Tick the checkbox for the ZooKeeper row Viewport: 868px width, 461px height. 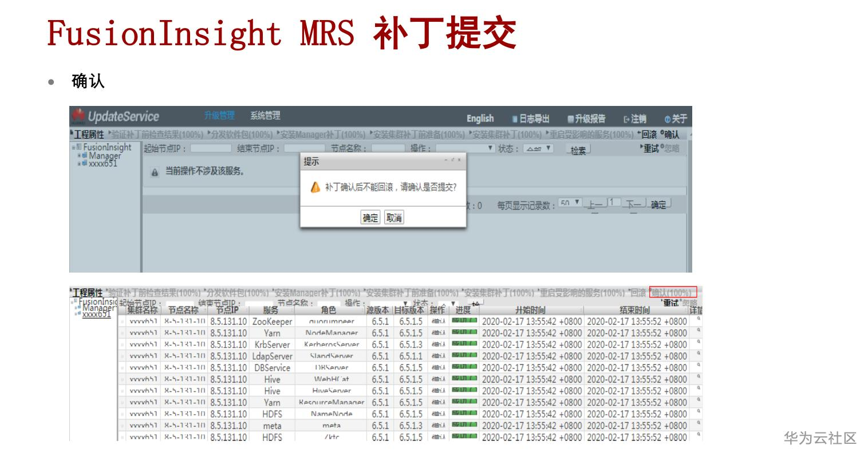tap(122, 322)
